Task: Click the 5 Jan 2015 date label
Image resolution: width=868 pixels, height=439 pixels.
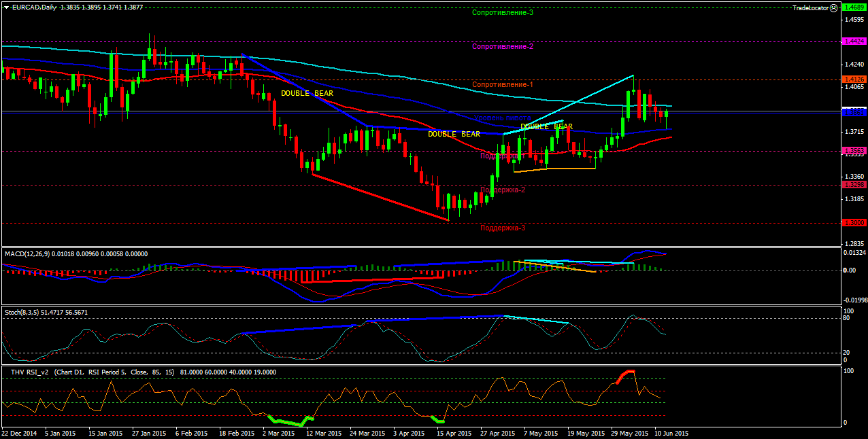Action: pos(60,433)
